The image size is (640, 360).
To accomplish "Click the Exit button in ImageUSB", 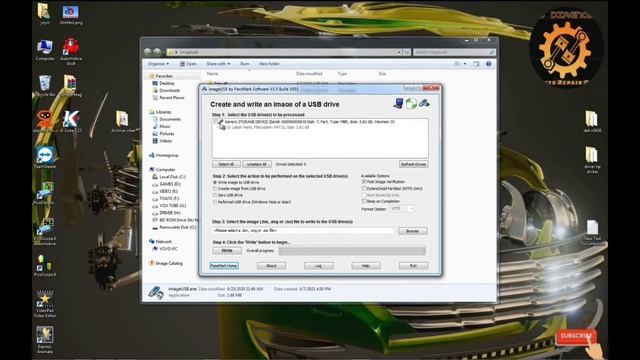I will (x=413, y=266).
